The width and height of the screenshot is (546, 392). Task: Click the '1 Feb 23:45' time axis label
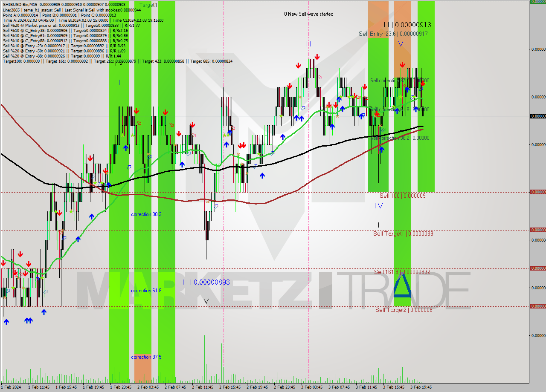(121, 387)
